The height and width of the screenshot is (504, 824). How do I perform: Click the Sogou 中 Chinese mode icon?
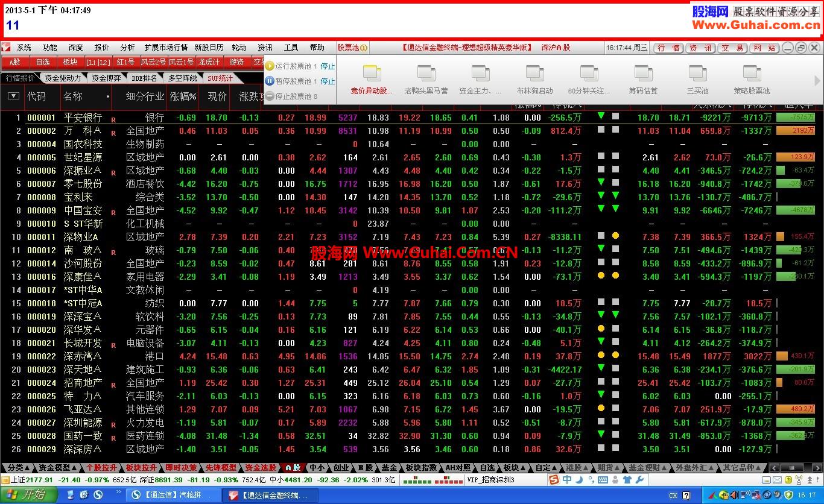(567, 480)
